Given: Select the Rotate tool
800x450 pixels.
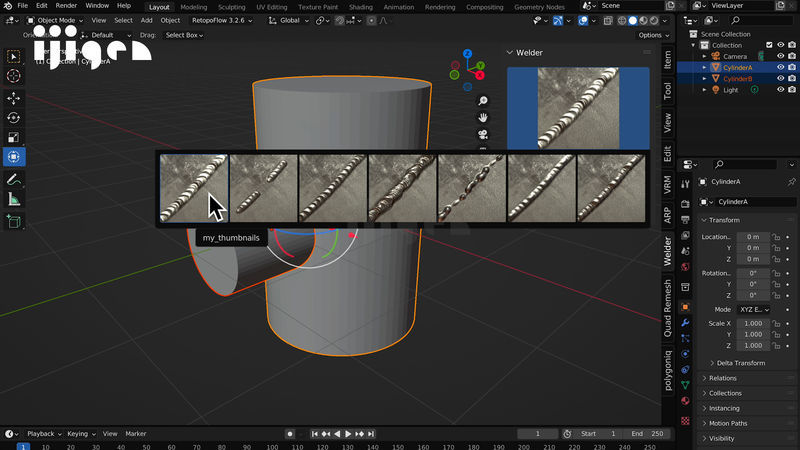Looking at the screenshot, I should (x=14, y=118).
